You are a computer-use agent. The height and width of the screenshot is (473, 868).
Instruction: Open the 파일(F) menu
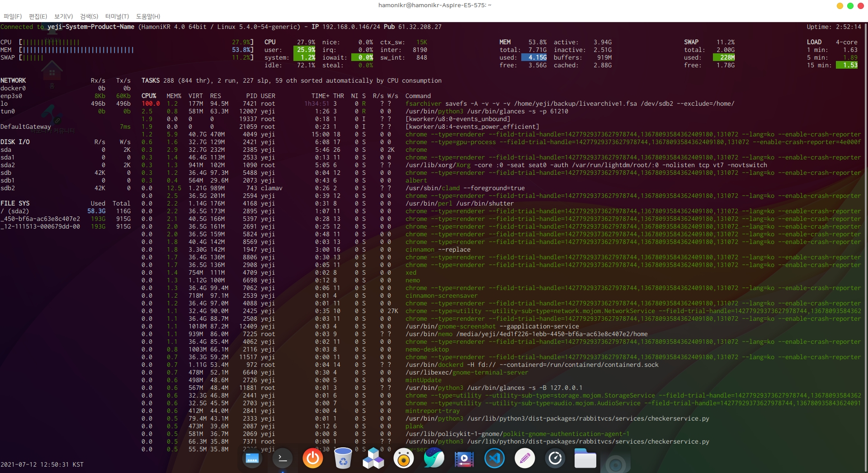tap(13, 16)
